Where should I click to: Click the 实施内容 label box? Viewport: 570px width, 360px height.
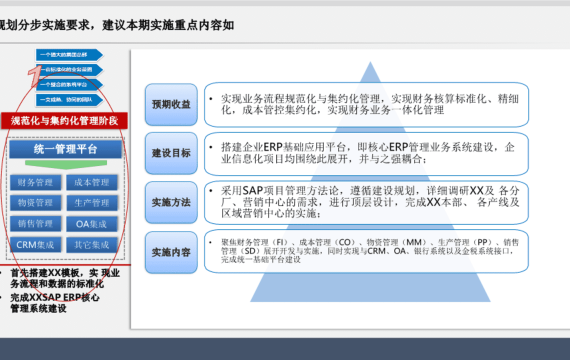(x=171, y=252)
